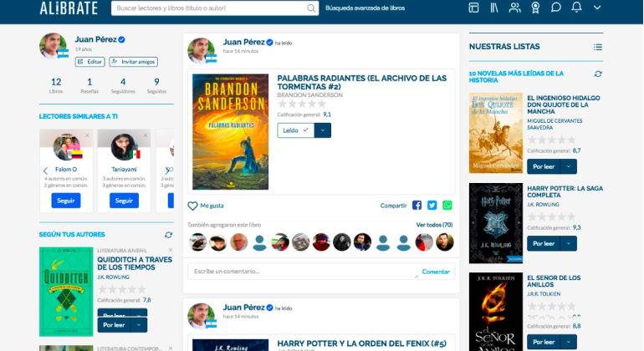Expand Por leer dropdown for Harry Potter saga
This screenshot has height=351, width=644.
pyautogui.click(x=569, y=243)
